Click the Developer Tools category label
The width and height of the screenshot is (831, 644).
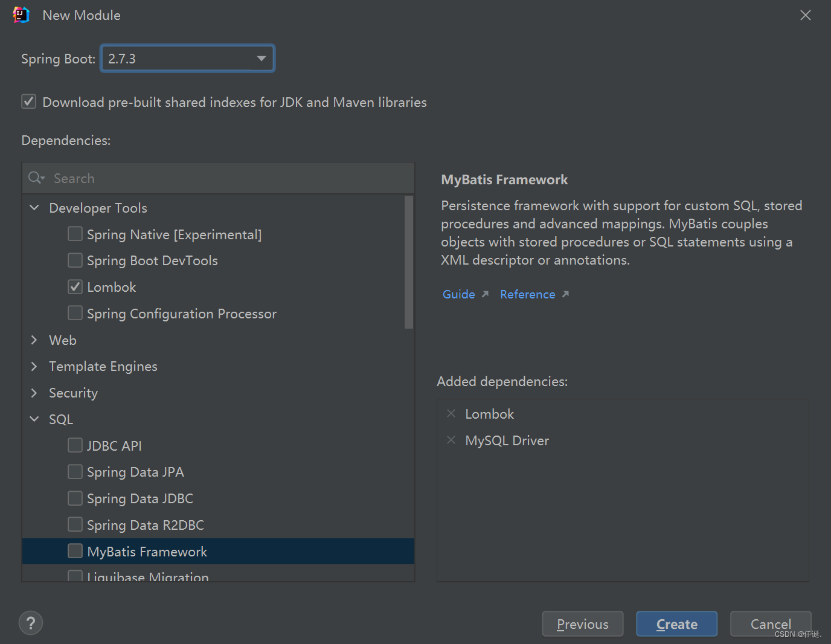98,208
